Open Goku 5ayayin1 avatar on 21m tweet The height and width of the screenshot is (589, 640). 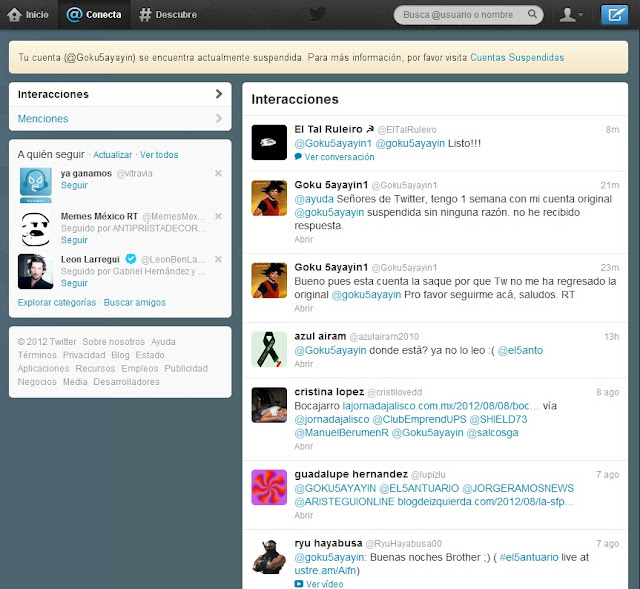pos(269,198)
